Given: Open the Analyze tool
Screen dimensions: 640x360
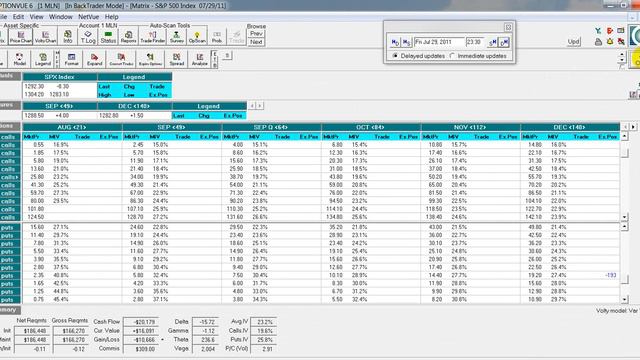Looking at the screenshot, I should (x=200, y=59).
